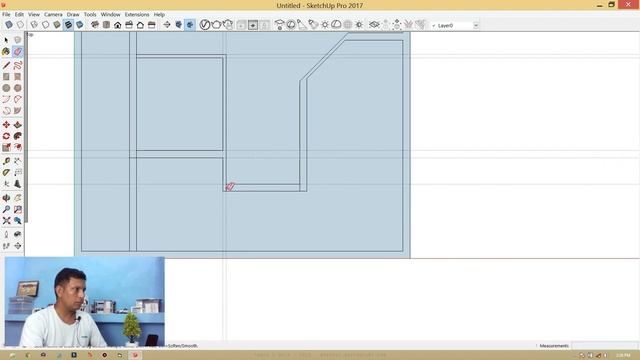This screenshot has width=640, height=360.
Task: Select the Protractor tool
Action: (6, 173)
